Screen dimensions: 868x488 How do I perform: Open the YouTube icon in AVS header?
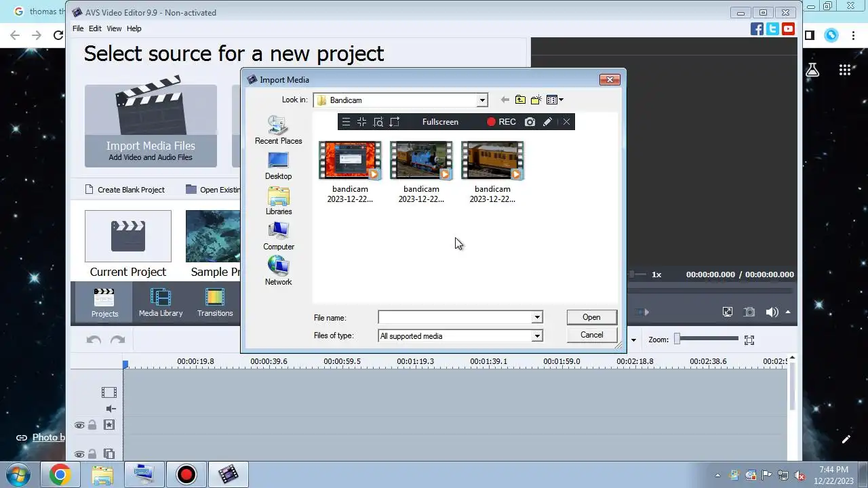(788, 28)
